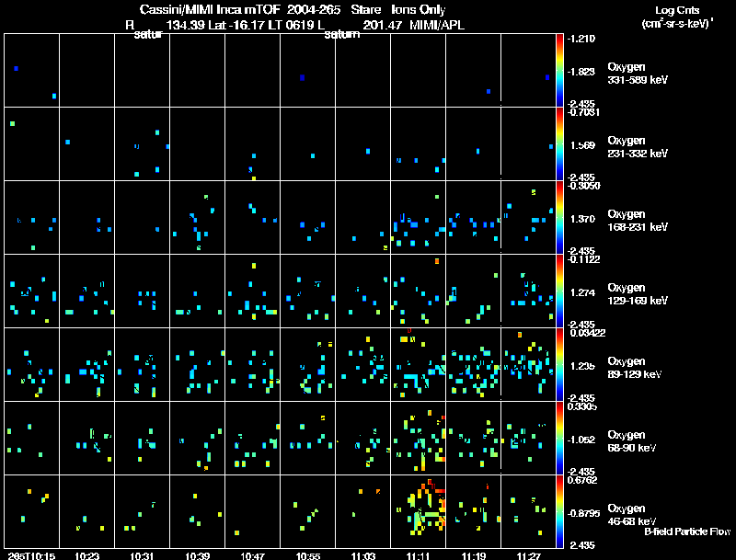
Task: Click the "B-field Particle Flow" caption
Action: tap(687, 531)
